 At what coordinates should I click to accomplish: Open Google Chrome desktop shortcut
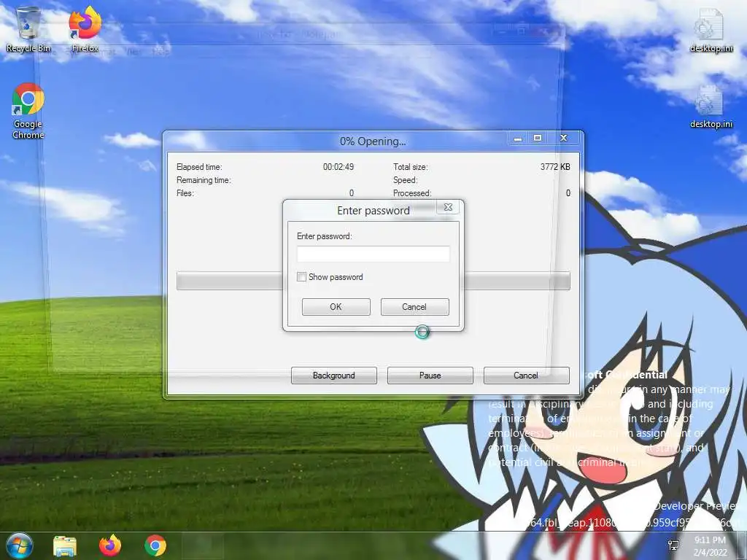28,111
